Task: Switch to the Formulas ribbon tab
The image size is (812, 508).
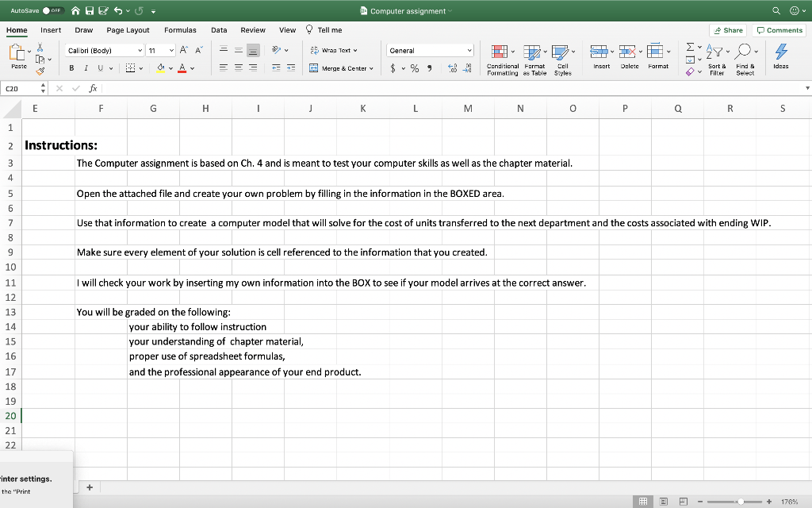Action: coord(180,29)
